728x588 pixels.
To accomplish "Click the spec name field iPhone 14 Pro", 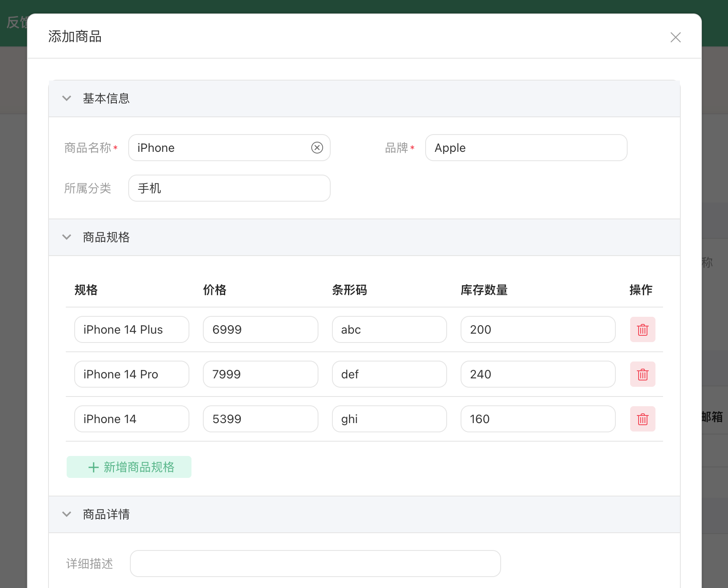I will [x=132, y=374].
